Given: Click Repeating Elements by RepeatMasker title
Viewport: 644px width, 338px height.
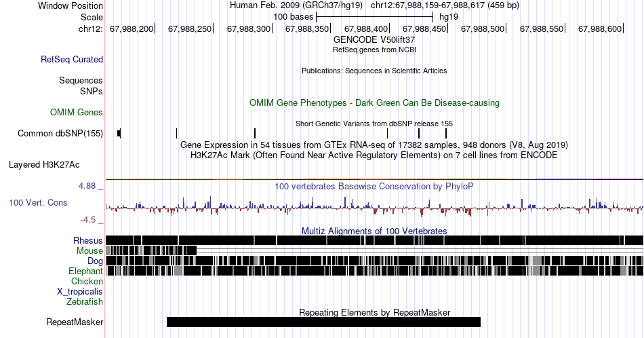Looking at the screenshot, I should pyautogui.click(x=374, y=312).
